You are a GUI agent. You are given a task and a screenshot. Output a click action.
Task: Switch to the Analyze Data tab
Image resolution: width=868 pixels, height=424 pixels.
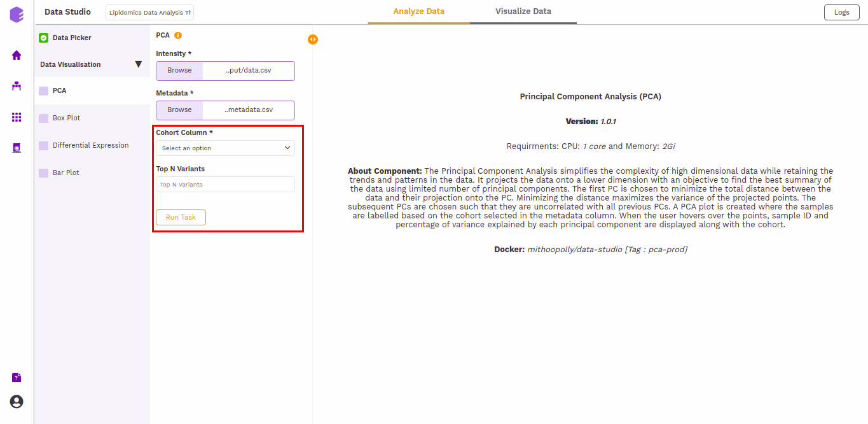pos(419,11)
